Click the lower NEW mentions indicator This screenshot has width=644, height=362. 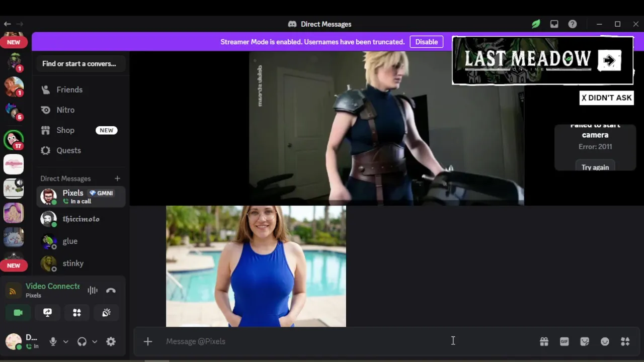coord(14,265)
